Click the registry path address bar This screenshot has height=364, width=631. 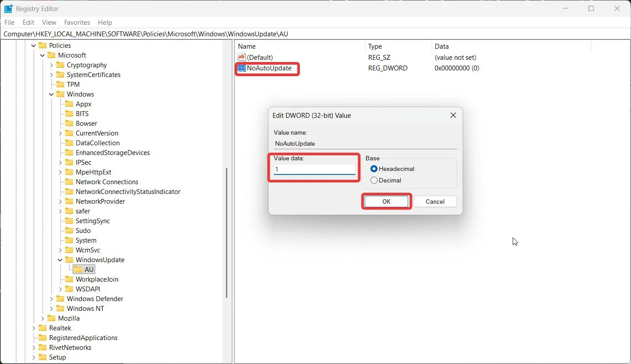pos(315,34)
